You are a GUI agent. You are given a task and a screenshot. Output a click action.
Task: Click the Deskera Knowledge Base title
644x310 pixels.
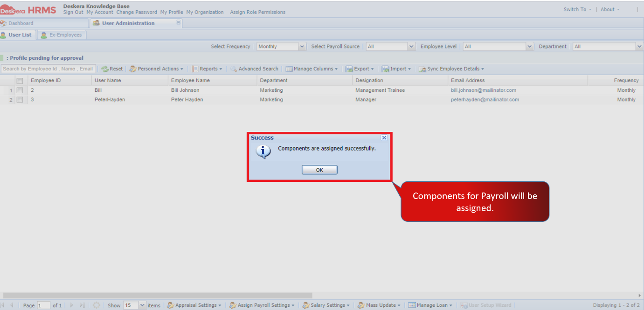[97, 6]
